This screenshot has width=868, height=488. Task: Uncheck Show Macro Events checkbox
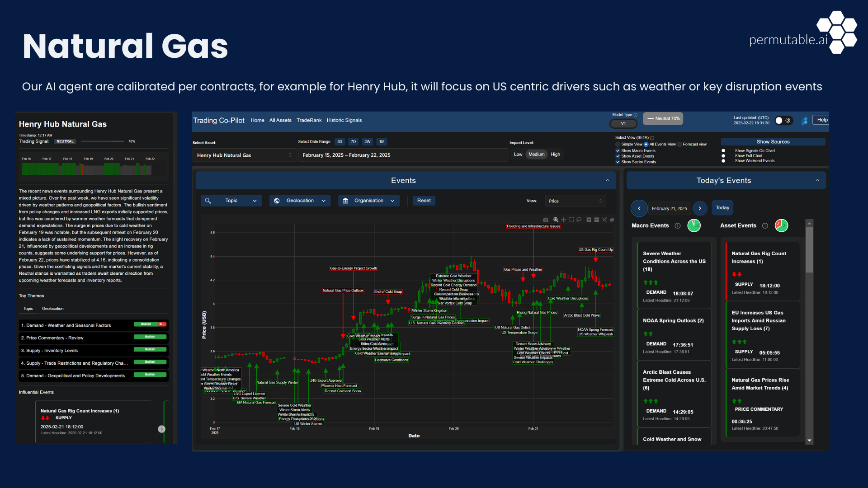click(618, 151)
